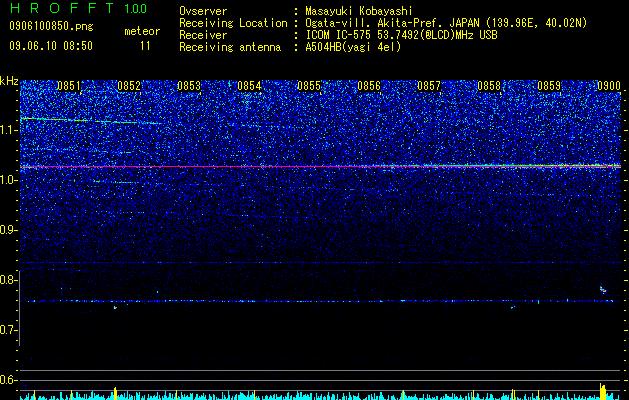Click the 09.06.10 08:50 date stamp

(x=51, y=46)
